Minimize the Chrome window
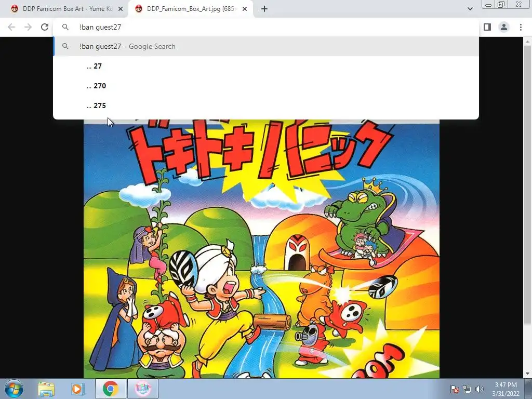Image resolution: width=532 pixels, height=399 pixels. [x=488, y=4]
